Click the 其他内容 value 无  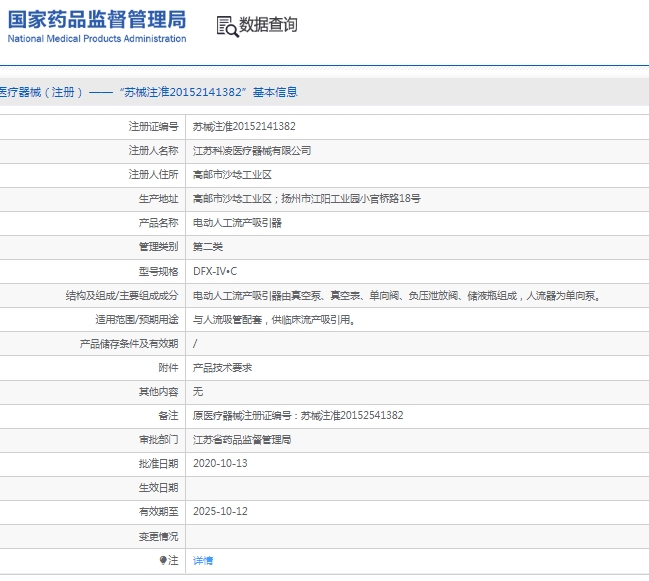click(x=198, y=391)
